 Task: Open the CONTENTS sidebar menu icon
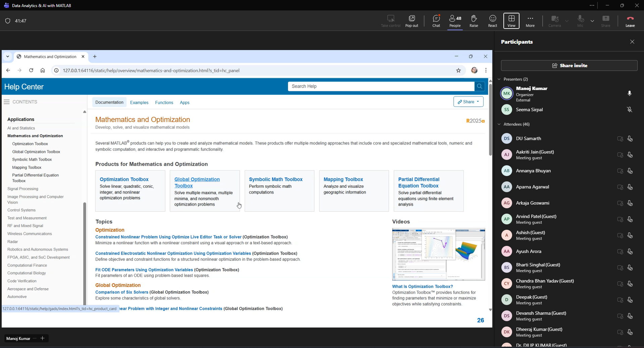(x=6, y=102)
